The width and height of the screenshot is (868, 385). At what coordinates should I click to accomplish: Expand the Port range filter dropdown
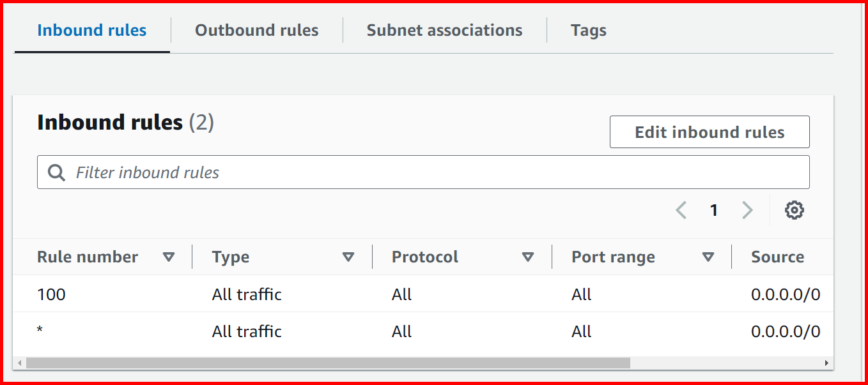click(x=709, y=257)
